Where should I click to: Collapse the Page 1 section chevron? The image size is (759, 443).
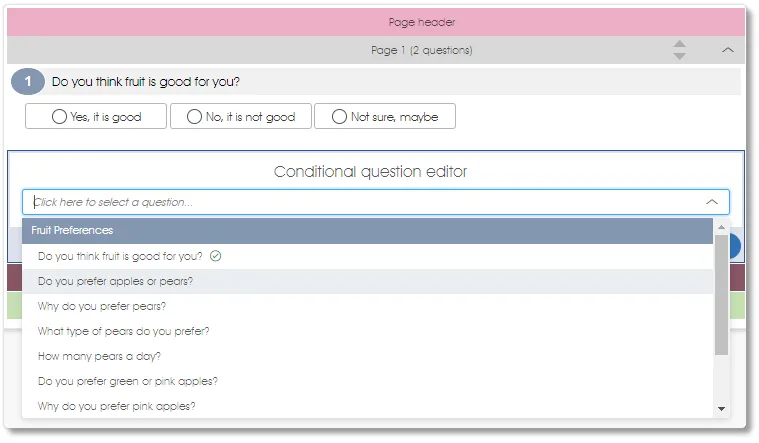(x=728, y=50)
